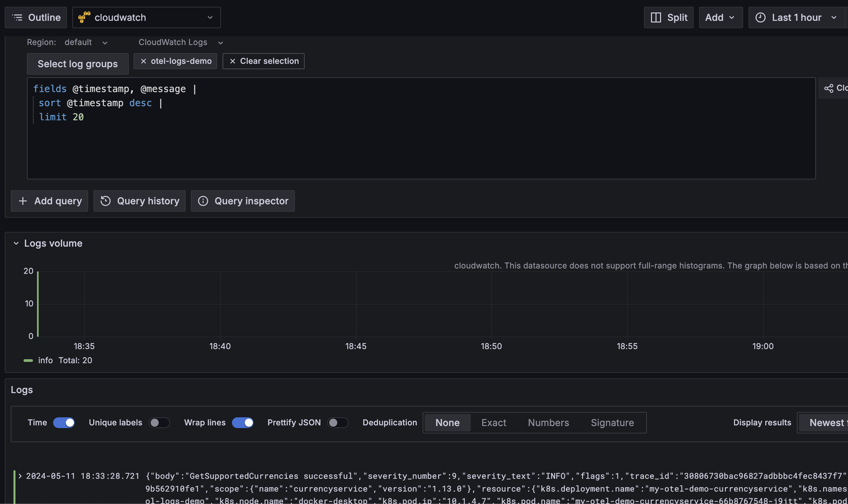The width and height of the screenshot is (848, 504).
Task: Click the green bar in Logs volume chart
Action: (x=38, y=304)
